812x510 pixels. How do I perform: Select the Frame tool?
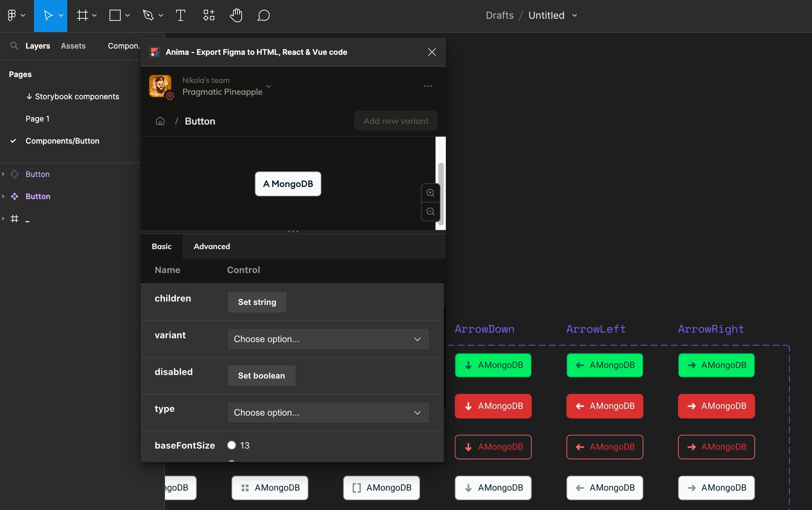83,15
